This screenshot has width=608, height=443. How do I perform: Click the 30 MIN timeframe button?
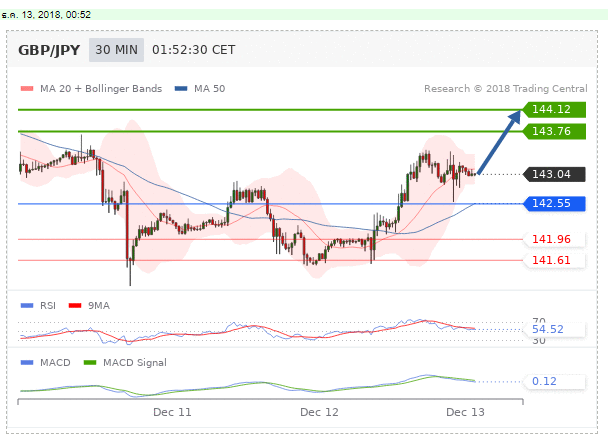pos(116,50)
